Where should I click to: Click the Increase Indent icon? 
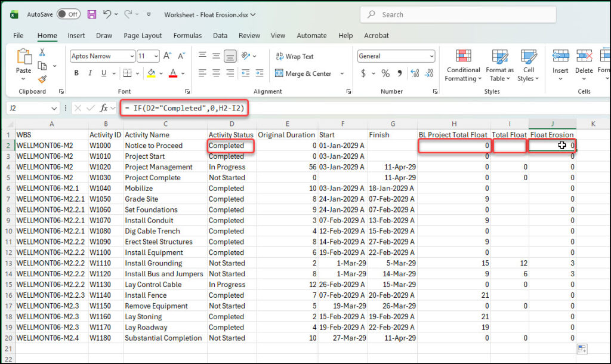(x=260, y=73)
